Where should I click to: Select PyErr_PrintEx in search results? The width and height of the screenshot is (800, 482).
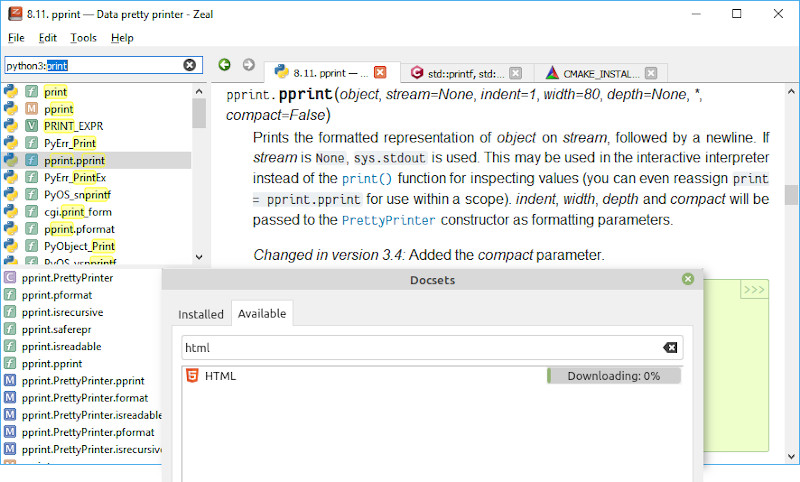coord(75,177)
